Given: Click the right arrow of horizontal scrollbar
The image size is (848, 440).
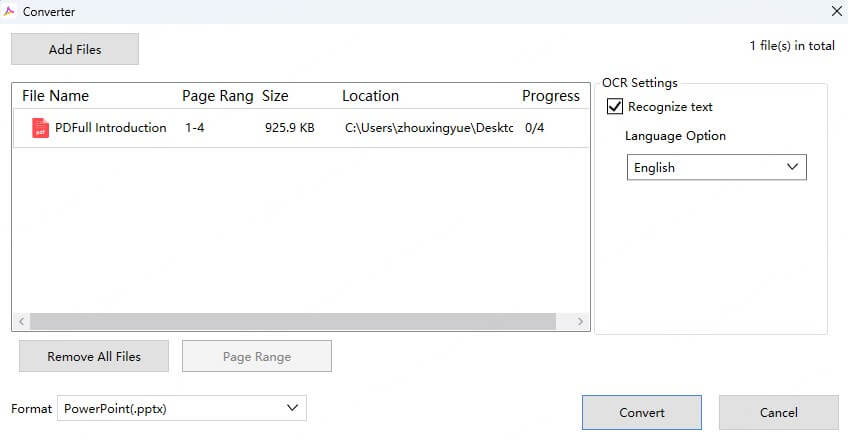Looking at the screenshot, I should click(581, 322).
